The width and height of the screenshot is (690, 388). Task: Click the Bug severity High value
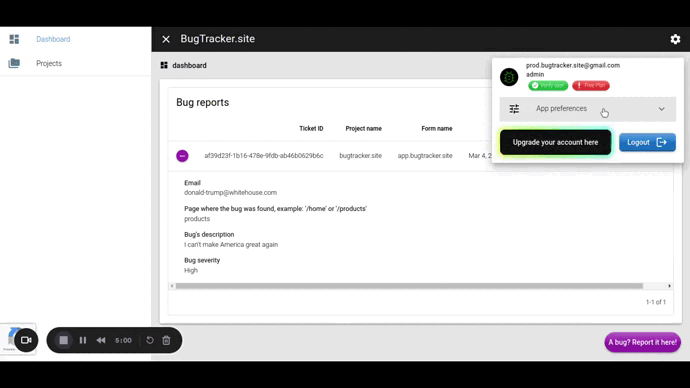191,271
